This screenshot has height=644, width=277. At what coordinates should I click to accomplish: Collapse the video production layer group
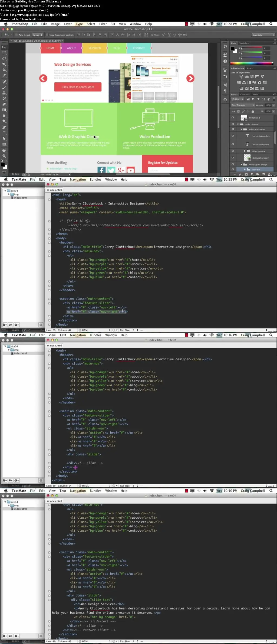pyautogui.click(x=242, y=129)
